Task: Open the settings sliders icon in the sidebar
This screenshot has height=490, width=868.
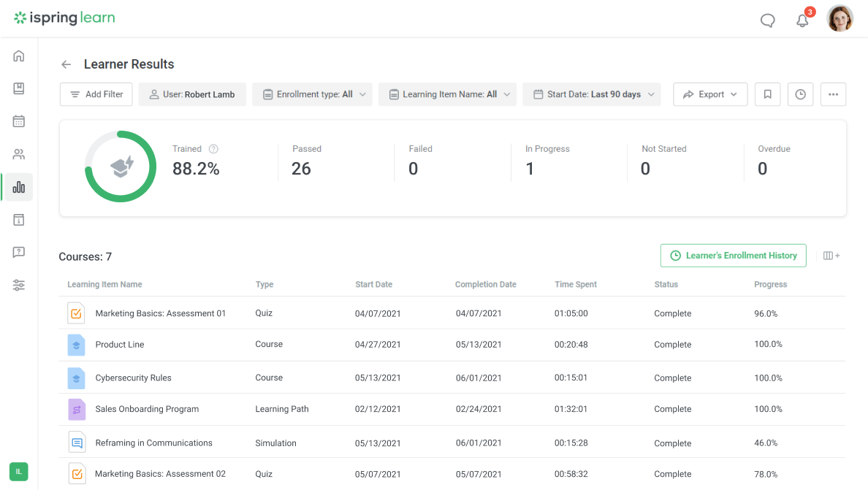Action: [18, 285]
